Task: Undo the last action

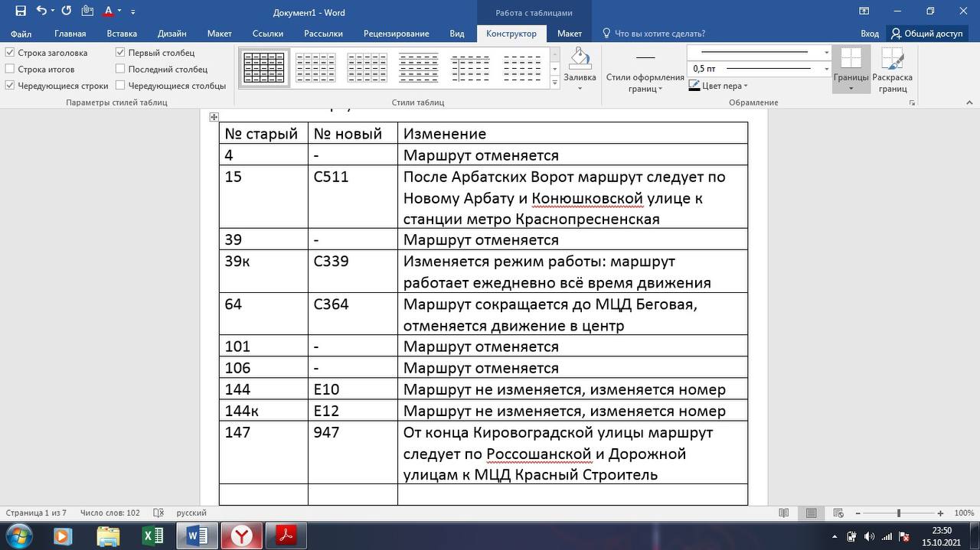Action: [x=41, y=11]
